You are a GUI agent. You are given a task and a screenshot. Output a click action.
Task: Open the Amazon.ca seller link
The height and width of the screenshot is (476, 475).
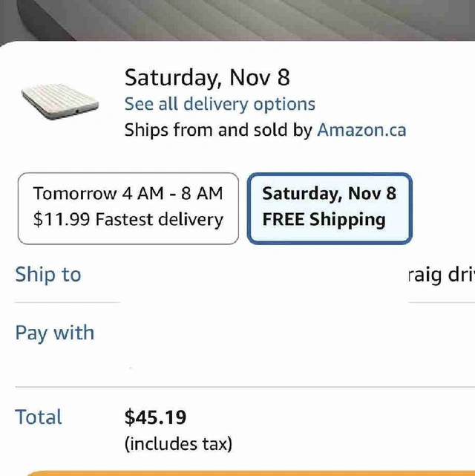(361, 130)
